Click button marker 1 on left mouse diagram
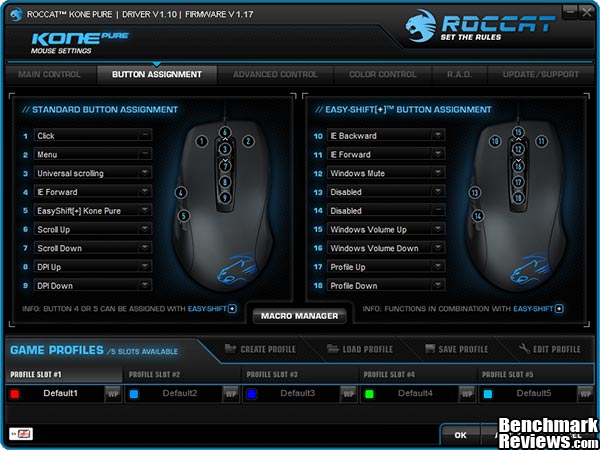The width and height of the screenshot is (600, 450). [x=202, y=142]
